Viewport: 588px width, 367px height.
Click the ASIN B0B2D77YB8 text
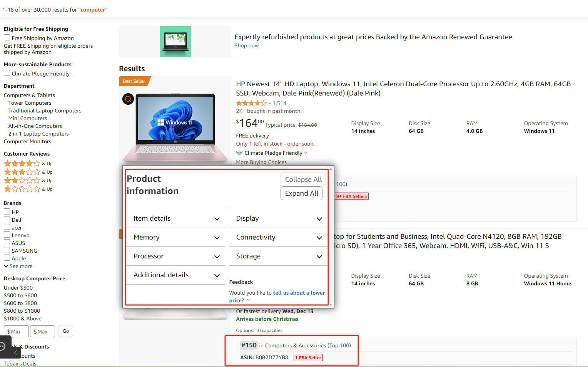(264, 357)
